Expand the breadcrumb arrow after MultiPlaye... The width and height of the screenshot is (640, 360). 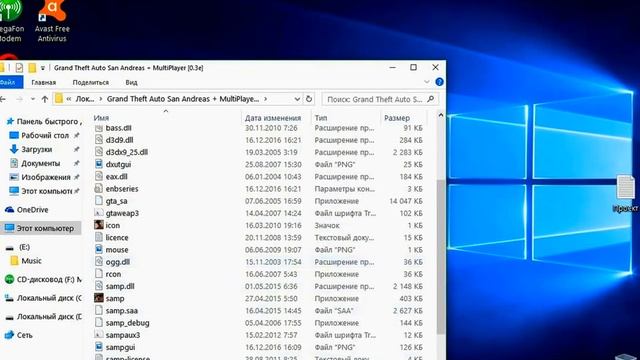[266, 99]
